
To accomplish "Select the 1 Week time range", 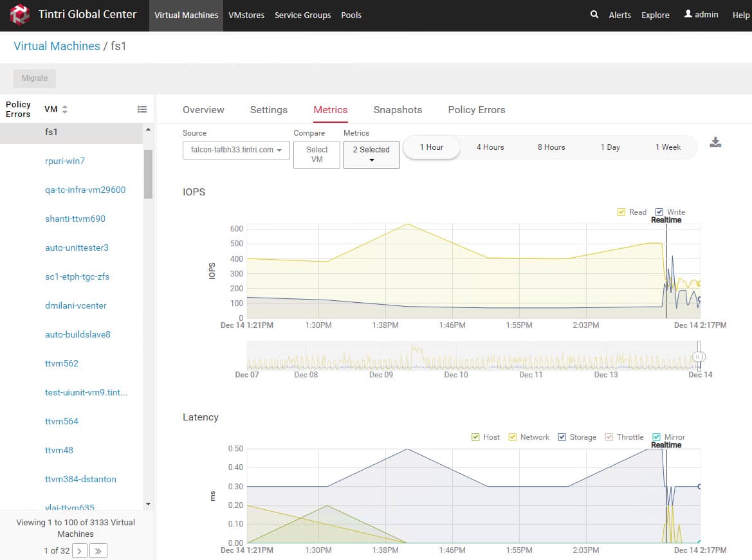I will pyautogui.click(x=668, y=147).
